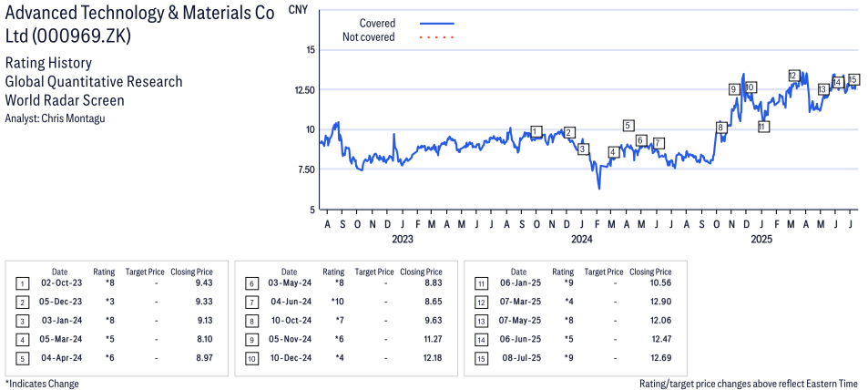Viewport: 868px width, 390px height.
Task: Click chart marker 15 at chart end
Action: click(853, 79)
